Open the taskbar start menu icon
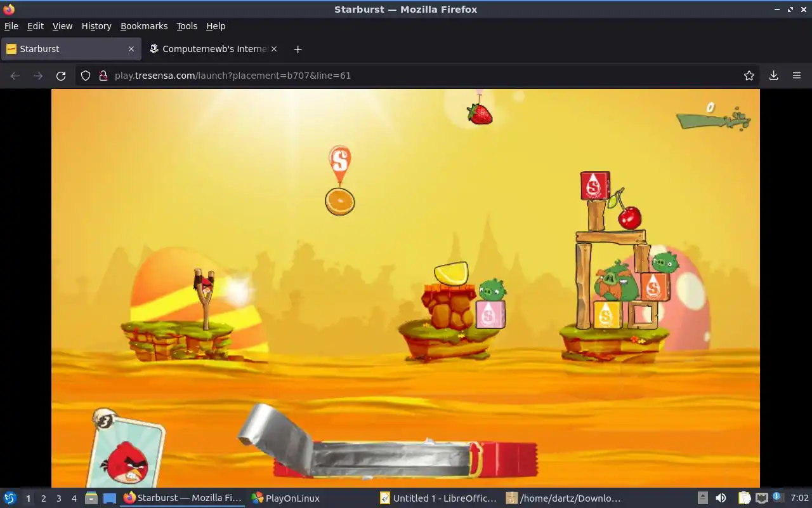The height and width of the screenshot is (508, 812). coord(10,498)
